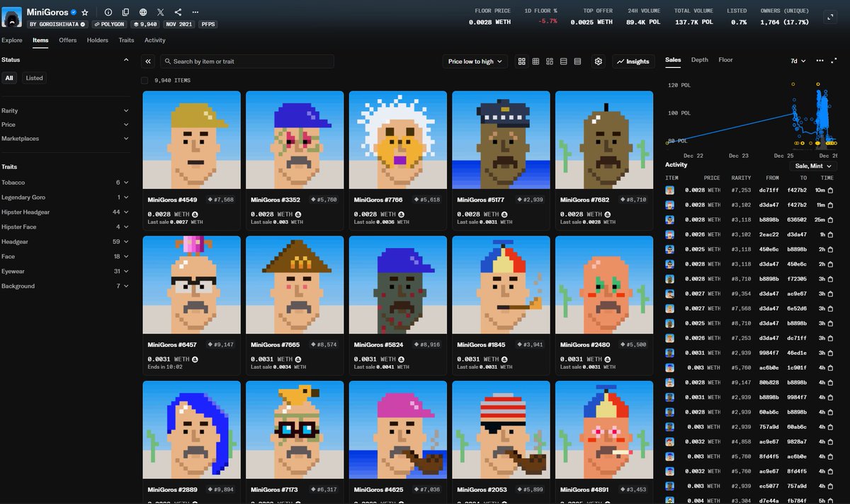Click the WETH currency icon on MiniGoros #4549
The height and width of the screenshot is (504, 850).
[x=194, y=213]
